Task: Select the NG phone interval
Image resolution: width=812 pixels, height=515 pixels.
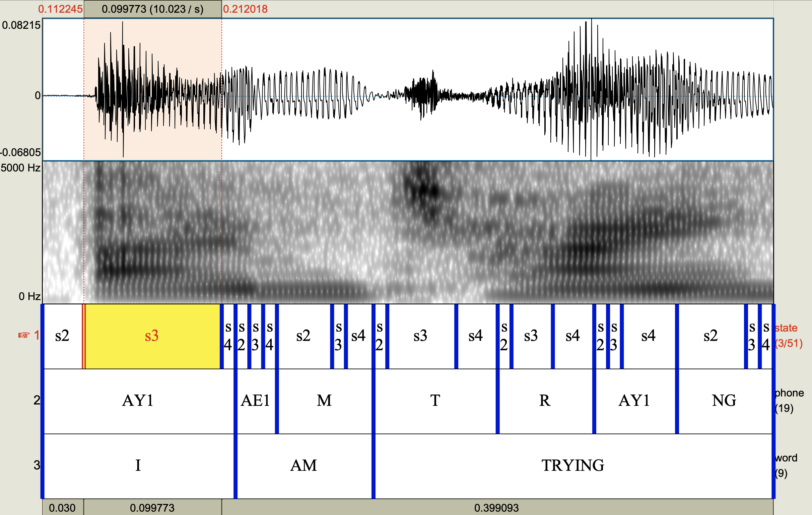Action: (x=724, y=401)
